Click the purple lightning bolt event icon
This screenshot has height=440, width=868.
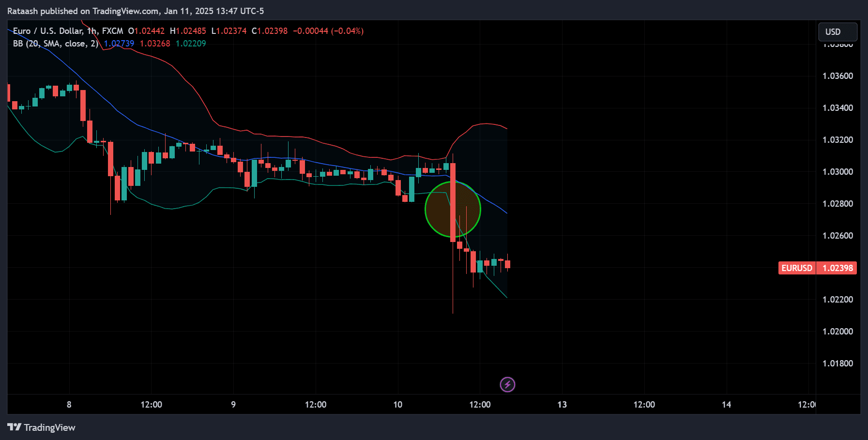[507, 385]
